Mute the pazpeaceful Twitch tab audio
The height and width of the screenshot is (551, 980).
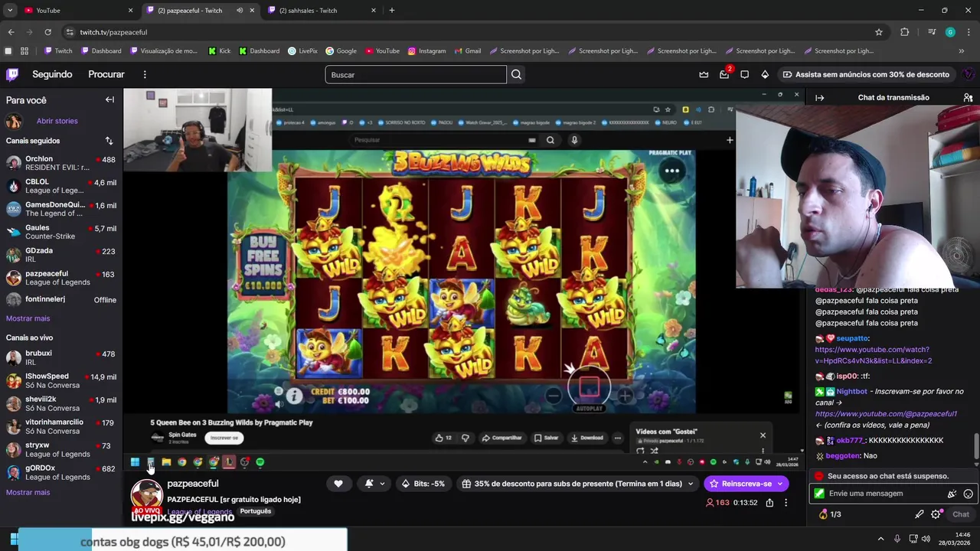[240, 11]
